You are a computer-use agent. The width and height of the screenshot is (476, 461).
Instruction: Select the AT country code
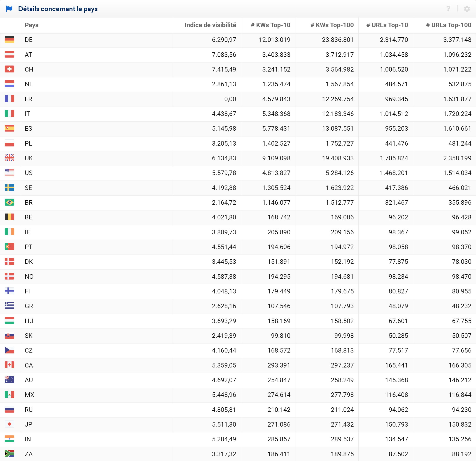[29, 54]
